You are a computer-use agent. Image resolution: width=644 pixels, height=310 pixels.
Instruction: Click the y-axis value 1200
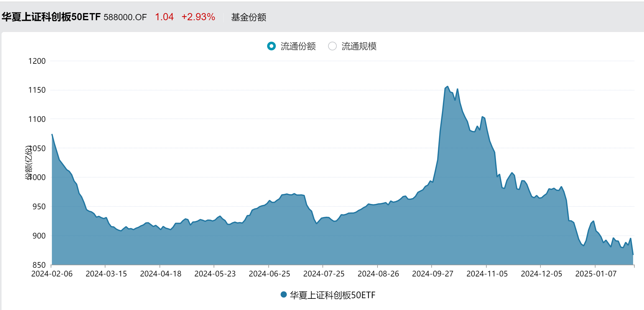(x=37, y=61)
